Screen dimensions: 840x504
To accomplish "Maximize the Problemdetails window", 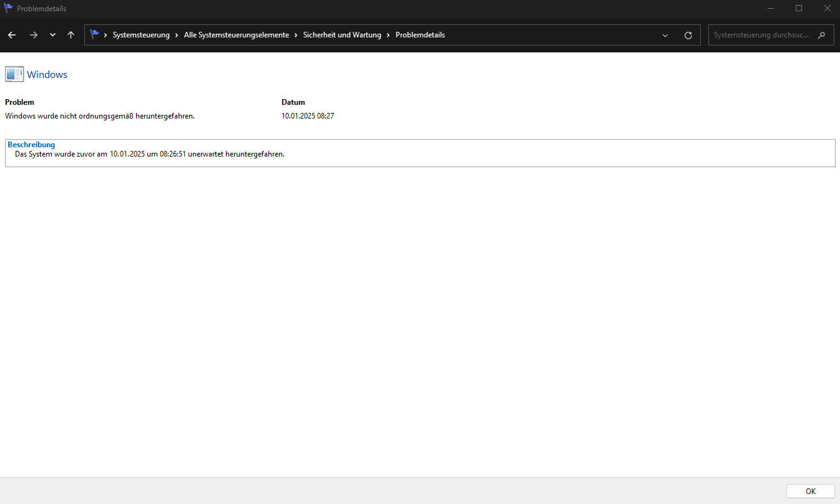I will click(x=799, y=8).
